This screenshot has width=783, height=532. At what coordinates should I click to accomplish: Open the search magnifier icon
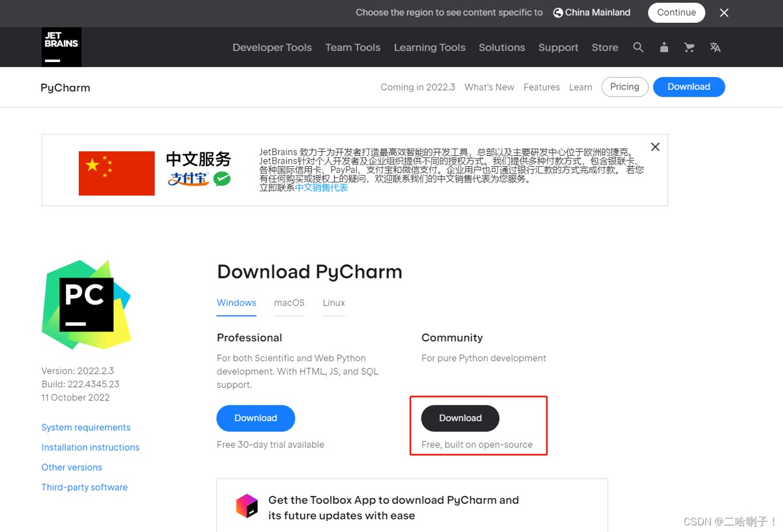pyautogui.click(x=638, y=47)
